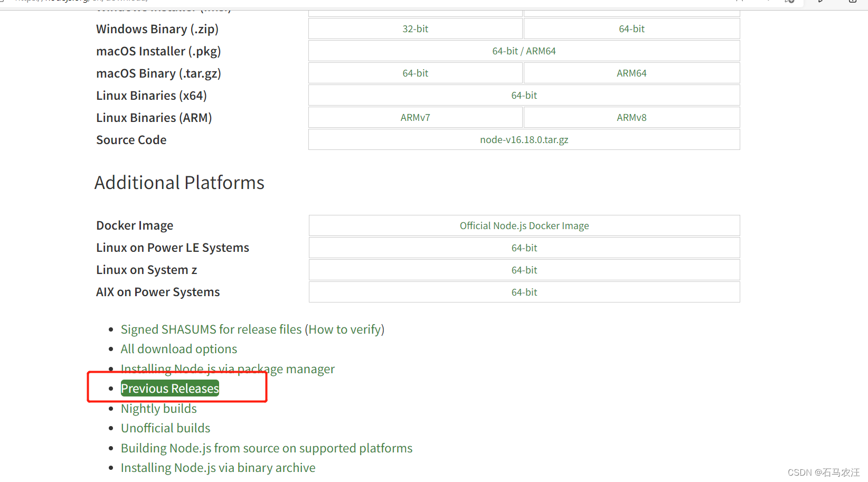Click the Linux Binaries (x64) label
The height and width of the screenshot is (482, 868).
pos(152,96)
